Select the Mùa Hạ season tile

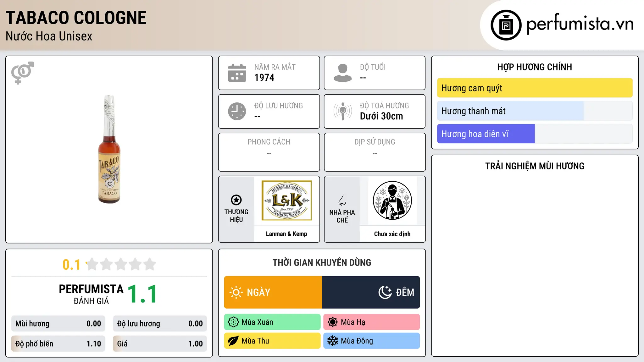tap(372, 322)
